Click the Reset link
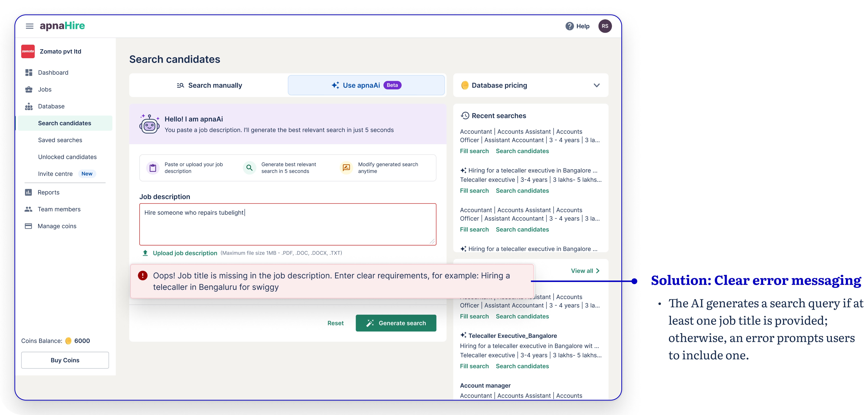 click(x=335, y=323)
